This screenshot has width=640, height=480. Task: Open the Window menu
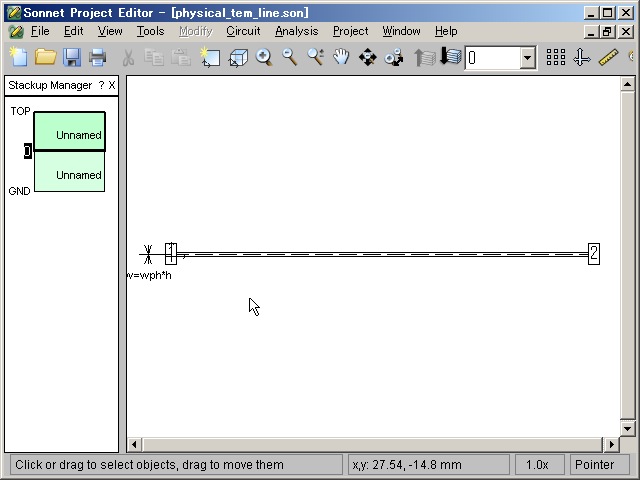(x=401, y=31)
